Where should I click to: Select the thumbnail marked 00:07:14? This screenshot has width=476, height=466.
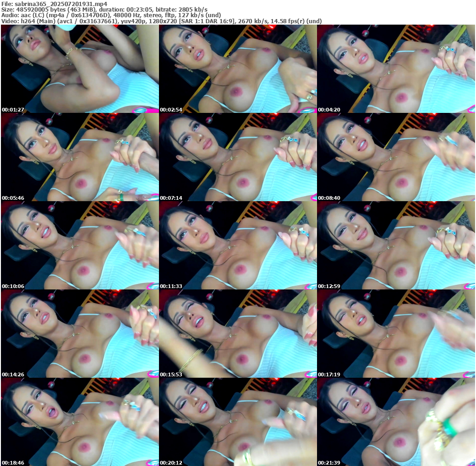tap(238, 157)
